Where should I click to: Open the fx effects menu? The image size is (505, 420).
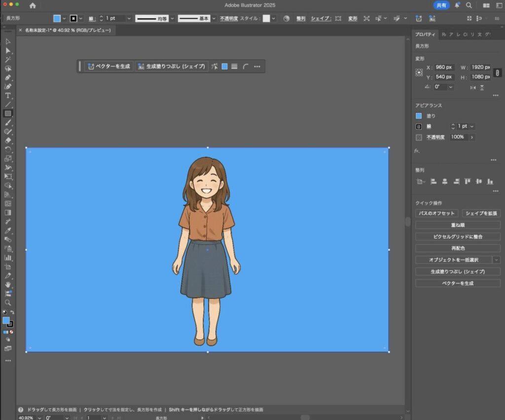pos(417,151)
